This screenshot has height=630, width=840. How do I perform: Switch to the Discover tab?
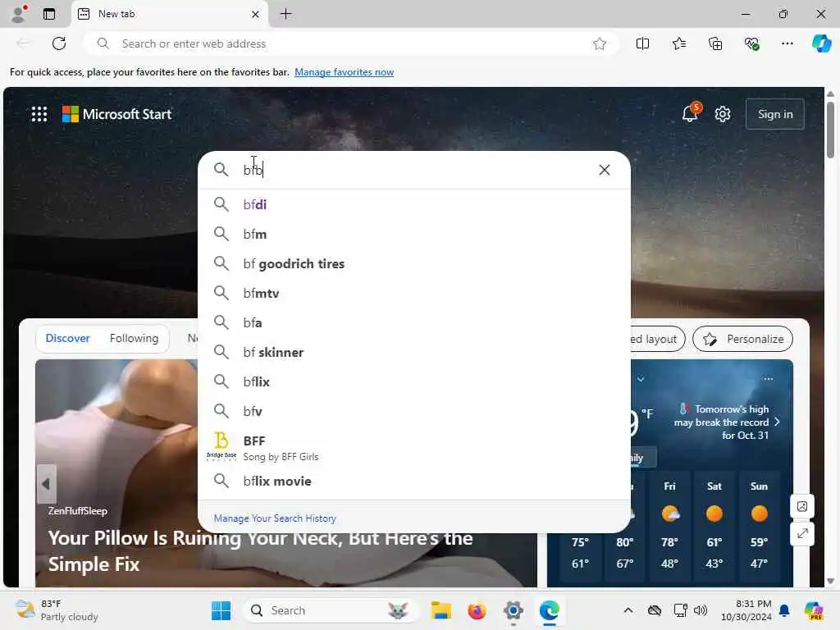67,338
